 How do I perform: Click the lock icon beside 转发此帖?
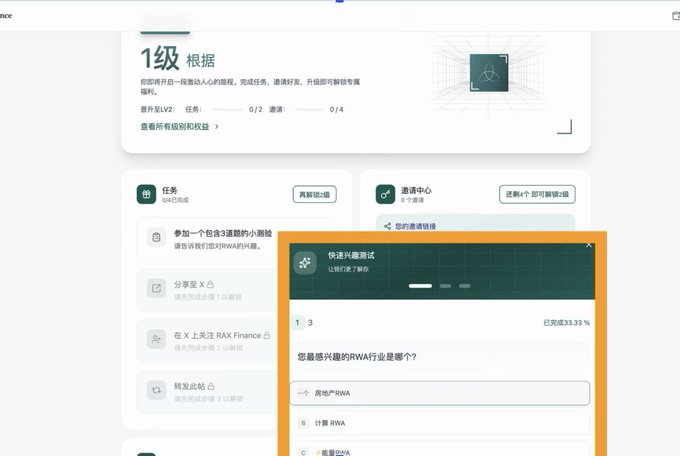point(211,386)
